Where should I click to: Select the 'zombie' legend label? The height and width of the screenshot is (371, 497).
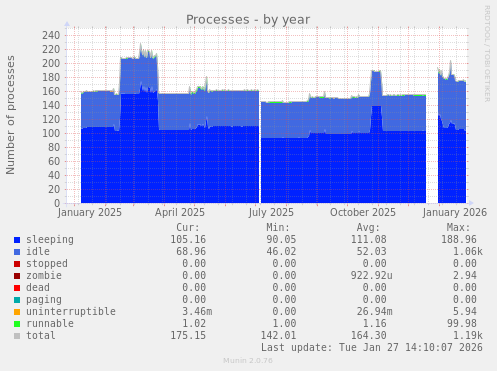point(44,275)
